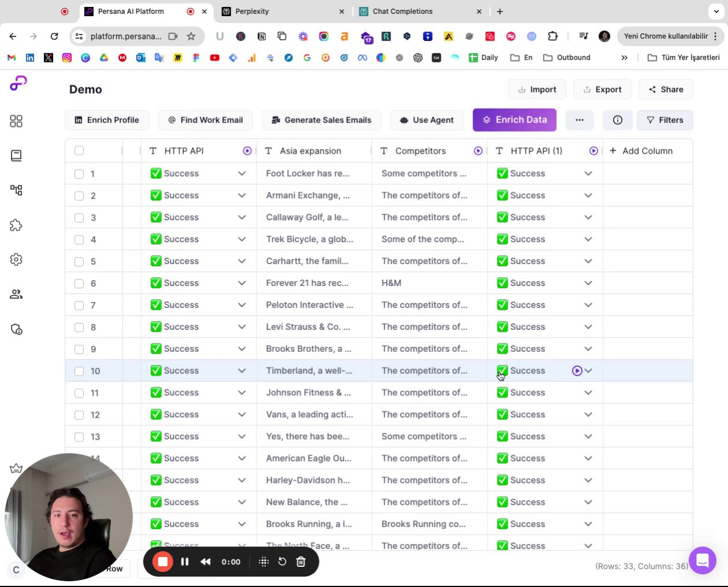Screen dimensions: 728x587
Task: Click the Persana logo in the sidebar
Action: pos(18,84)
